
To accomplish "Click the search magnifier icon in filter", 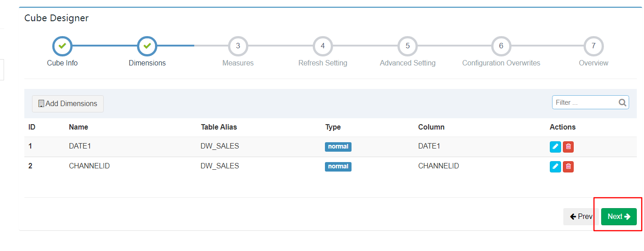I will (622, 102).
